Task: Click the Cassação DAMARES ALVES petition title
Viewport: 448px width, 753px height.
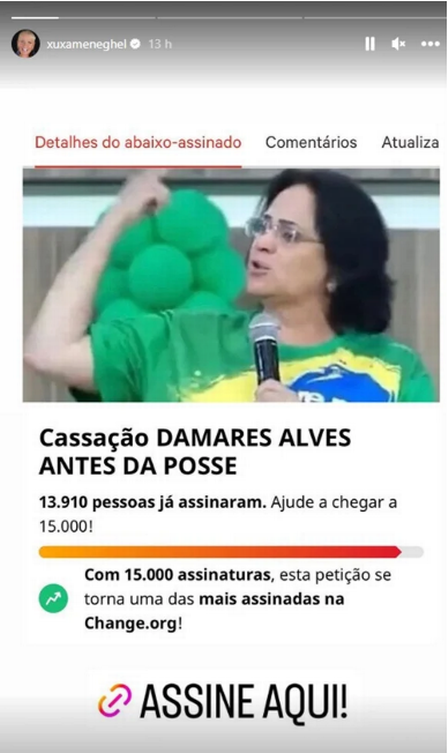Action: tap(195, 451)
